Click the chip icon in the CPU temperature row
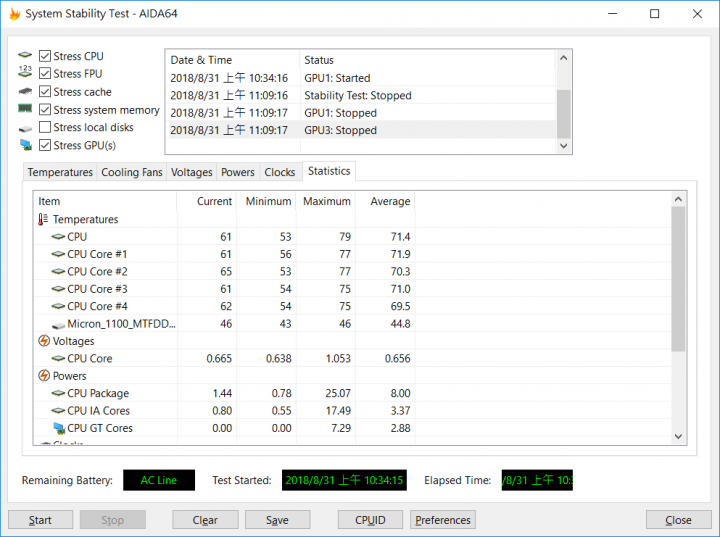 58,237
